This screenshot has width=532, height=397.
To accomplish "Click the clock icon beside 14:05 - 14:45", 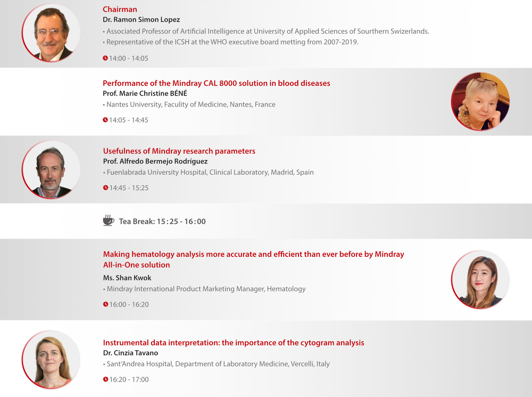I will point(105,120).
